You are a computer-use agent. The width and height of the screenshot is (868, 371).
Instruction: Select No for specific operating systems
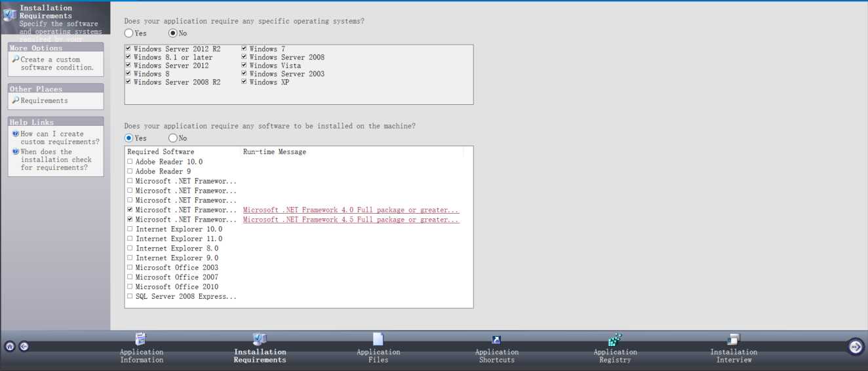tap(172, 33)
